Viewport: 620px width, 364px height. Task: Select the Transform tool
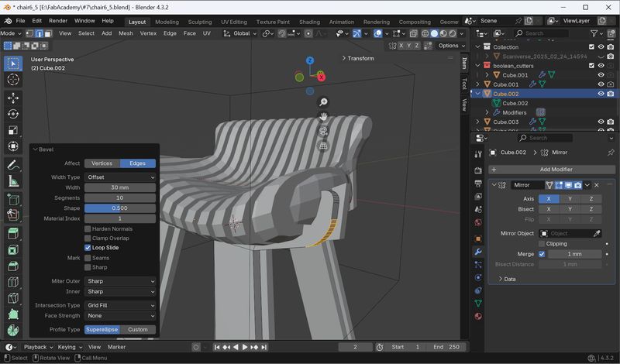coord(13,146)
